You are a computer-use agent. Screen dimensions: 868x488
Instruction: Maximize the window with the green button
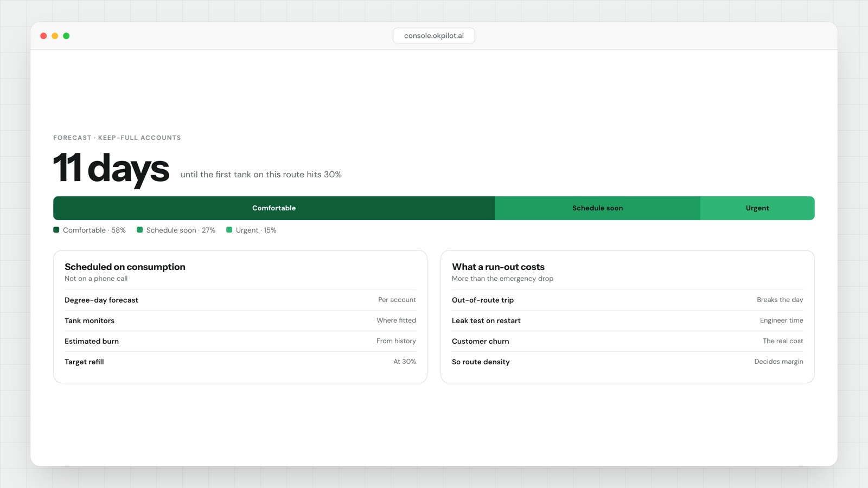66,36
